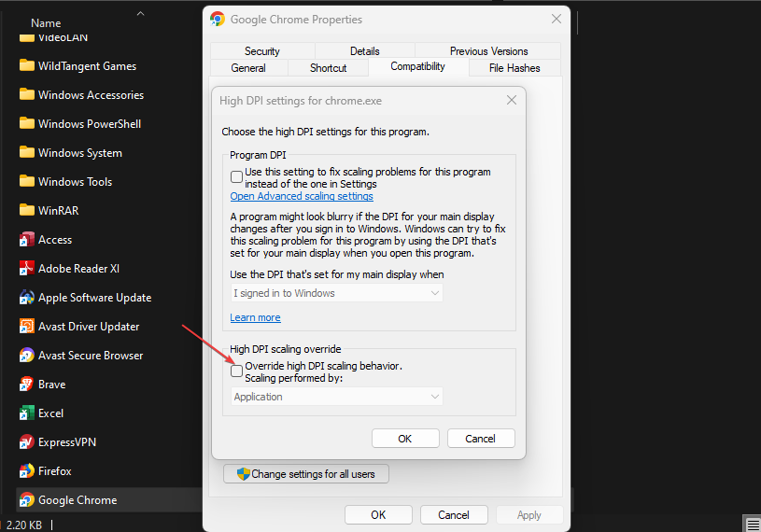The width and height of the screenshot is (761, 532).
Task: Click the Avast Secure Browser icon
Action: click(x=27, y=355)
